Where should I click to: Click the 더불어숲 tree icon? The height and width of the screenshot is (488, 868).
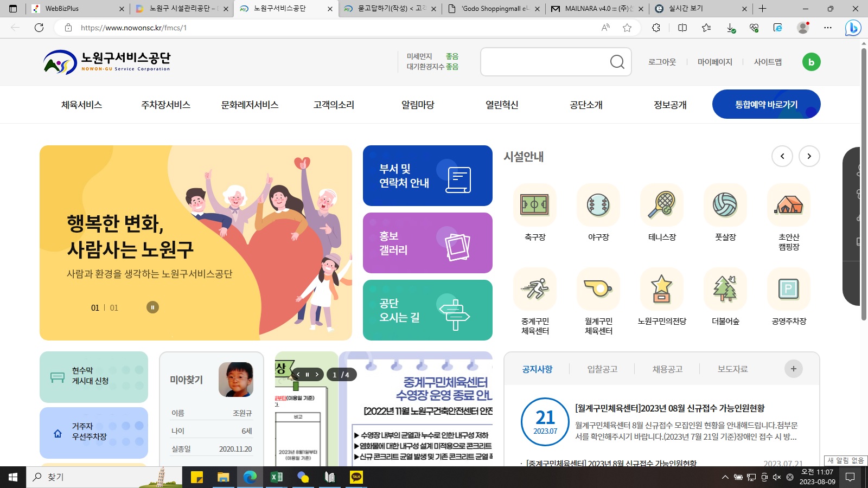click(x=725, y=289)
